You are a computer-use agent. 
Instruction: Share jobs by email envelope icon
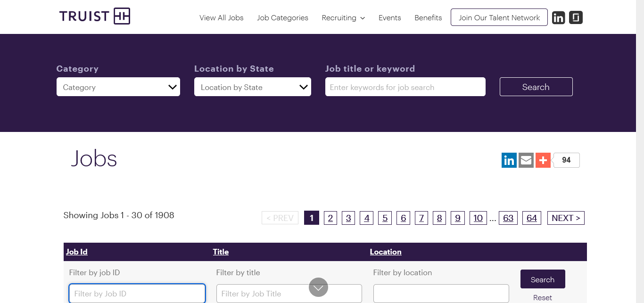point(526,160)
